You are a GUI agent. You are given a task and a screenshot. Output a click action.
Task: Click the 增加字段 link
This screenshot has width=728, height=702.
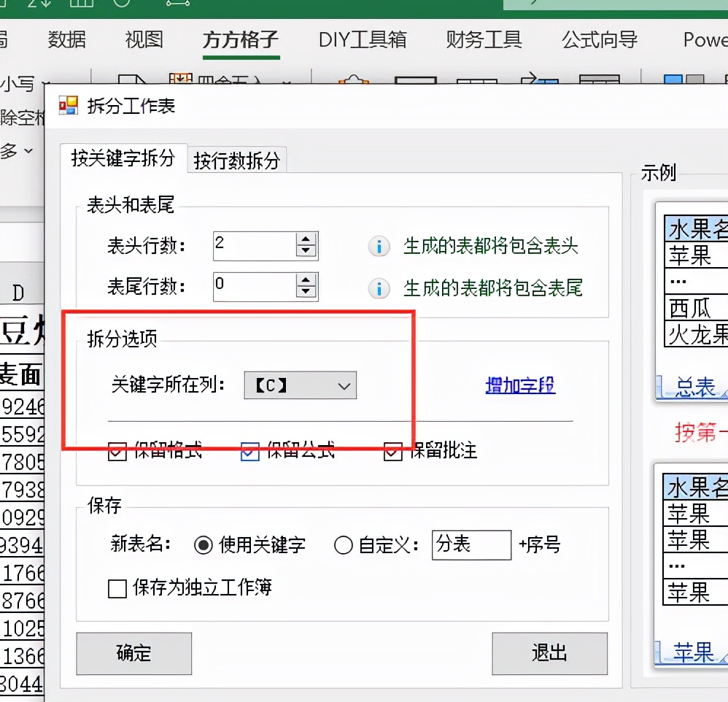tap(520, 385)
